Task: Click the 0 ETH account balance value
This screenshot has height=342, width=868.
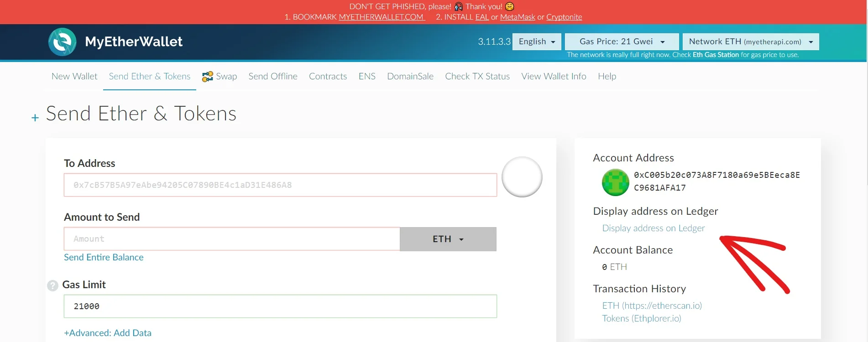Action: (614, 267)
